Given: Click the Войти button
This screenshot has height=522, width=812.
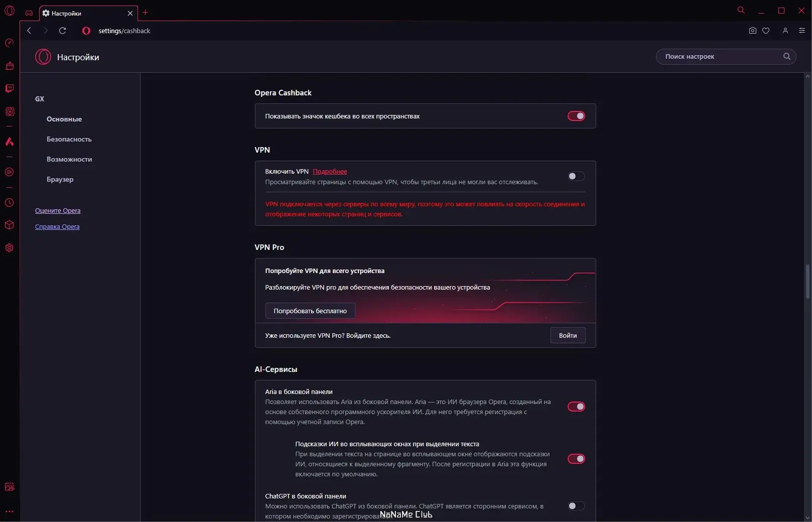Looking at the screenshot, I should point(568,335).
